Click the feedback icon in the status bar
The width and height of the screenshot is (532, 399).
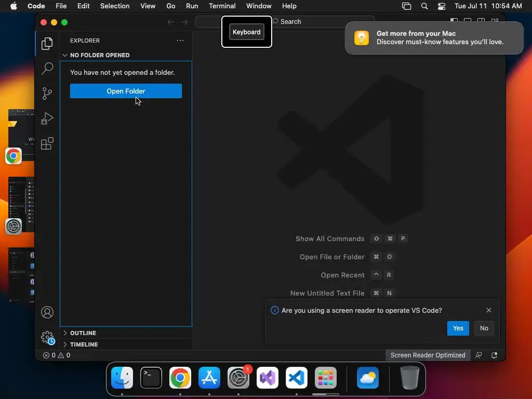478,355
